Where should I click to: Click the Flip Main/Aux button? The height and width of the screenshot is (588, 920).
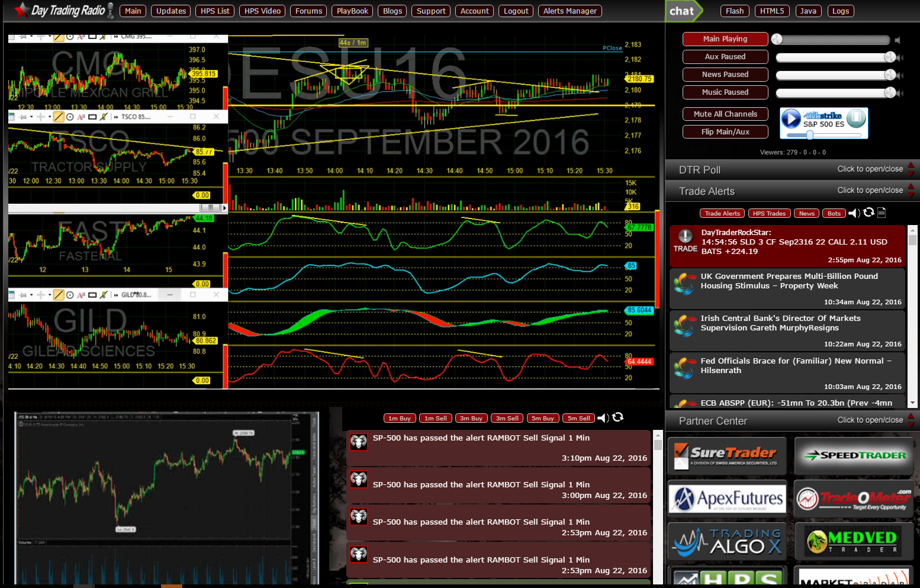point(725,132)
